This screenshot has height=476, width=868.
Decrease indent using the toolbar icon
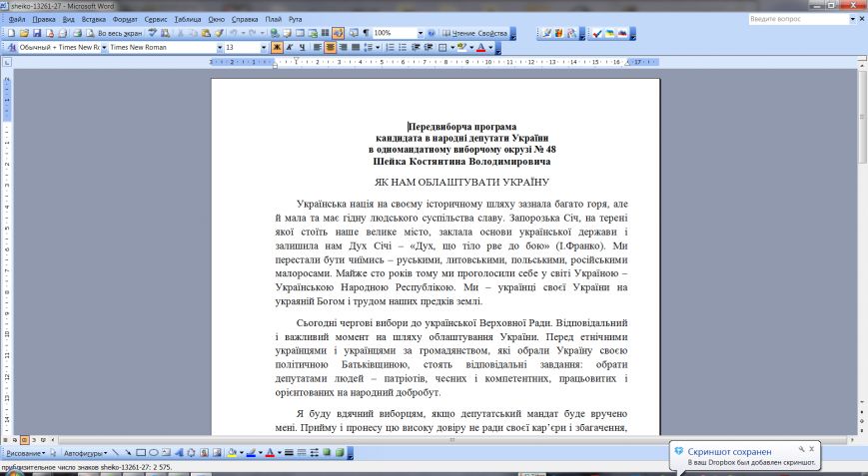click(416, 48)
